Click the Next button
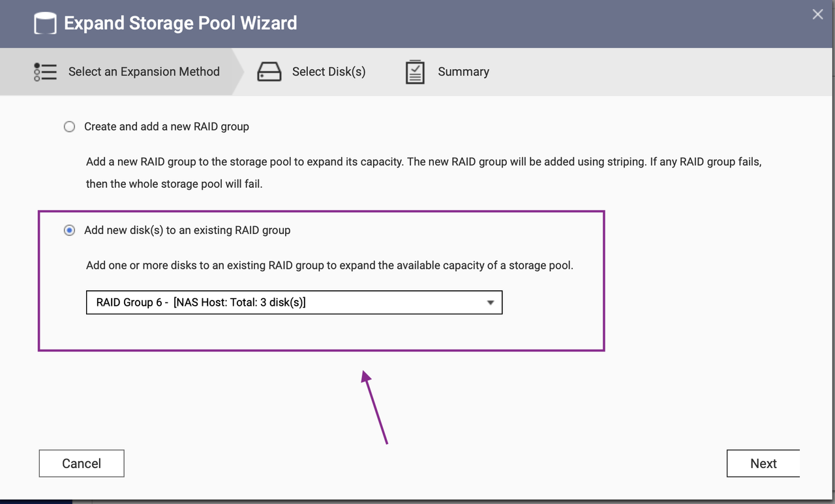835x504 pixels. pyautogui.click(x=763, y=463)
